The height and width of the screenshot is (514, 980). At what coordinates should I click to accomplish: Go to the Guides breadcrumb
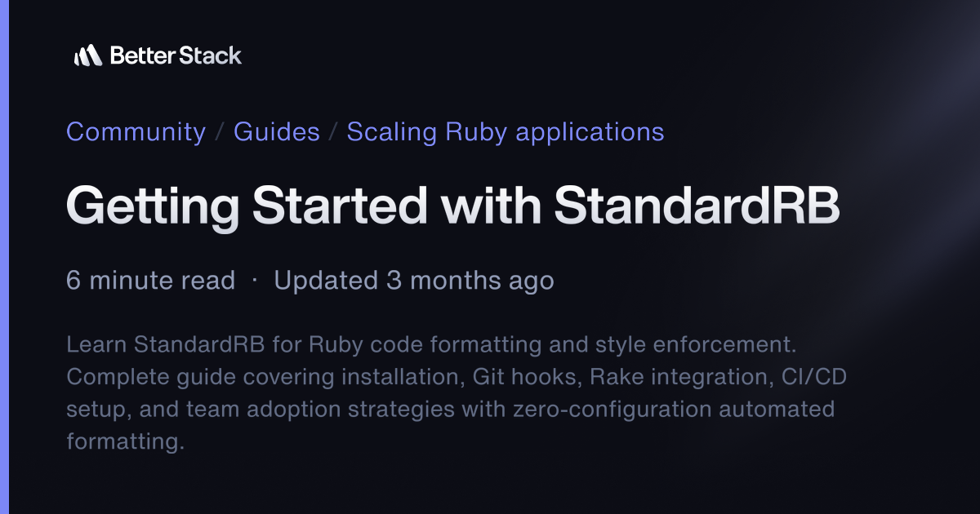click(x=277, y=131)
